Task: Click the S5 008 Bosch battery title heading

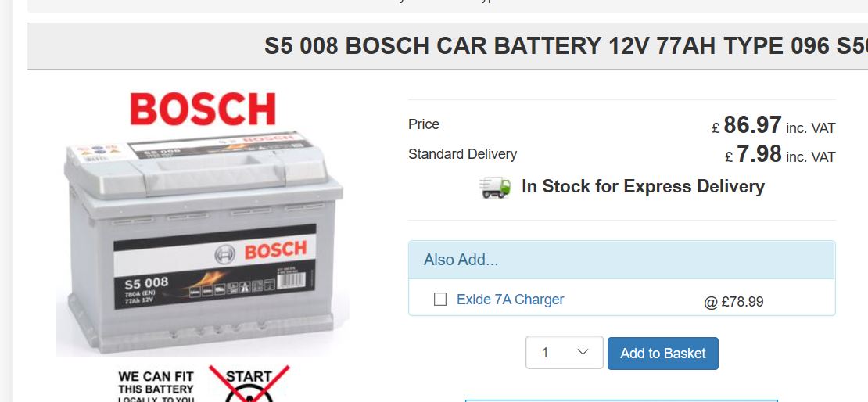Action: coord(565,46)
